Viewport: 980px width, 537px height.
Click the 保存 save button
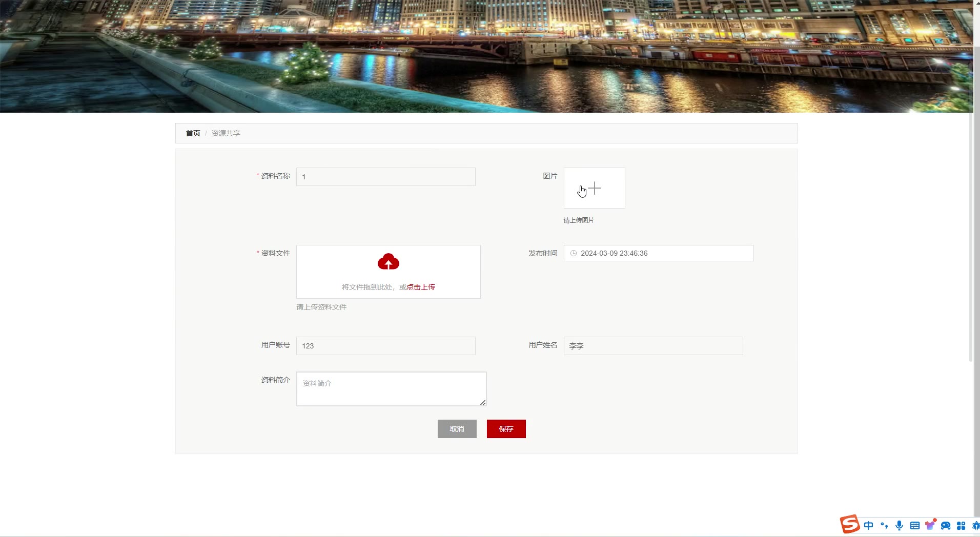506,429
